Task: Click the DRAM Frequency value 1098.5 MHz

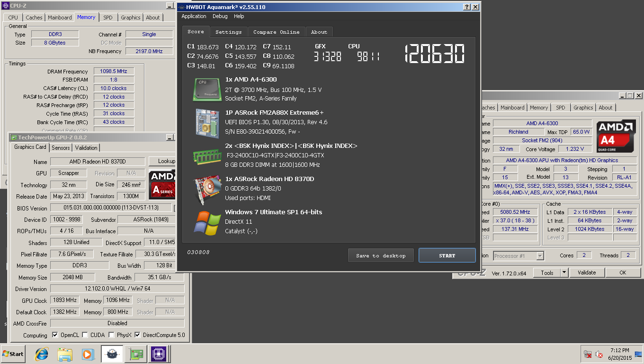Action: click(x=114, y=71)
